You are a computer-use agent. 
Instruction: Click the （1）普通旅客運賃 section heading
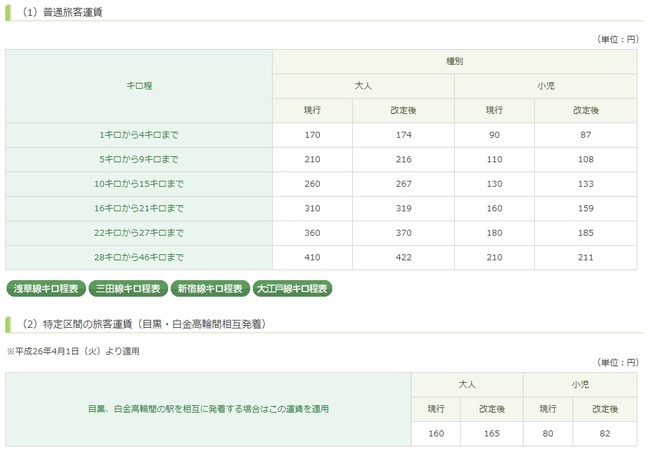click(62, 12)
